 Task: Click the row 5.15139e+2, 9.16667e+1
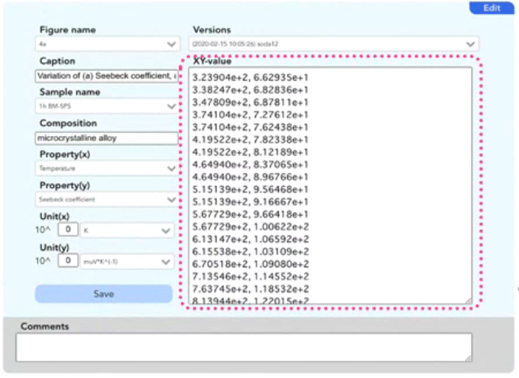(250, 202)
